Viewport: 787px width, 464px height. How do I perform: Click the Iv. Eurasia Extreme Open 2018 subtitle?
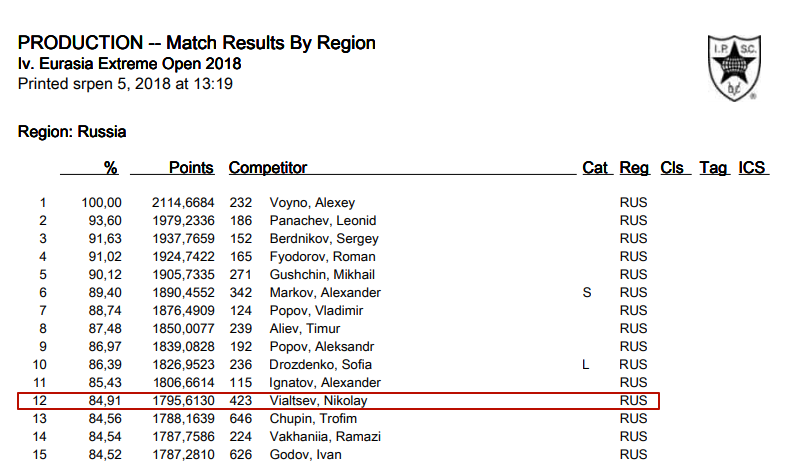(x=129, y=64)
